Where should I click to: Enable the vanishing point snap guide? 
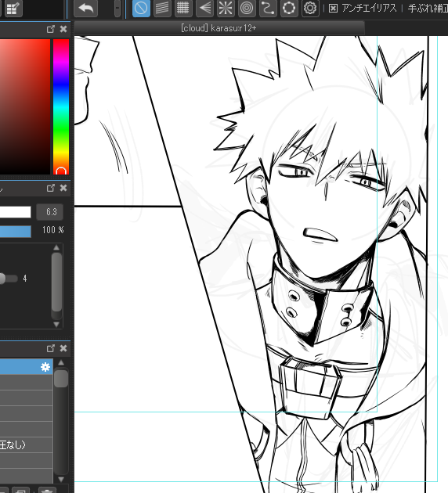pos(204,8)
